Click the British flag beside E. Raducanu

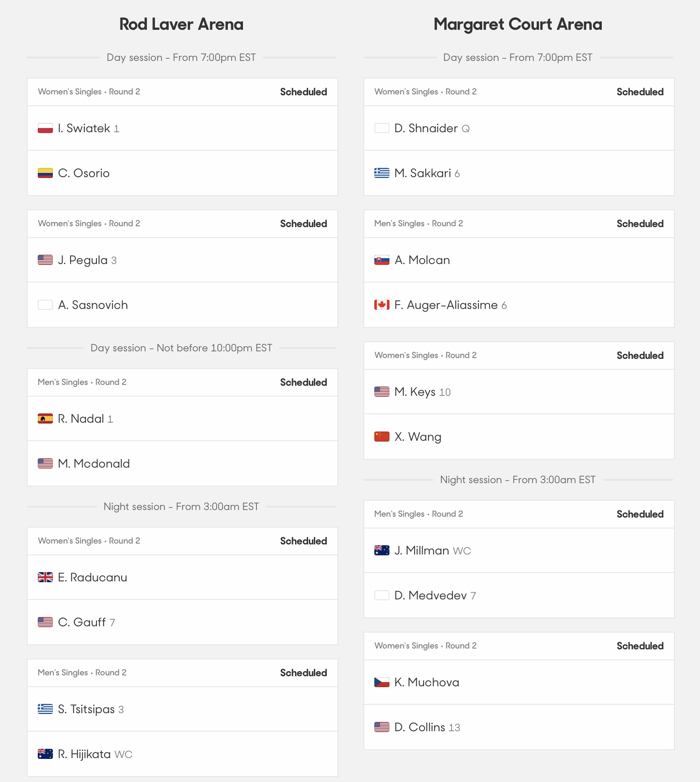point(45,577)
